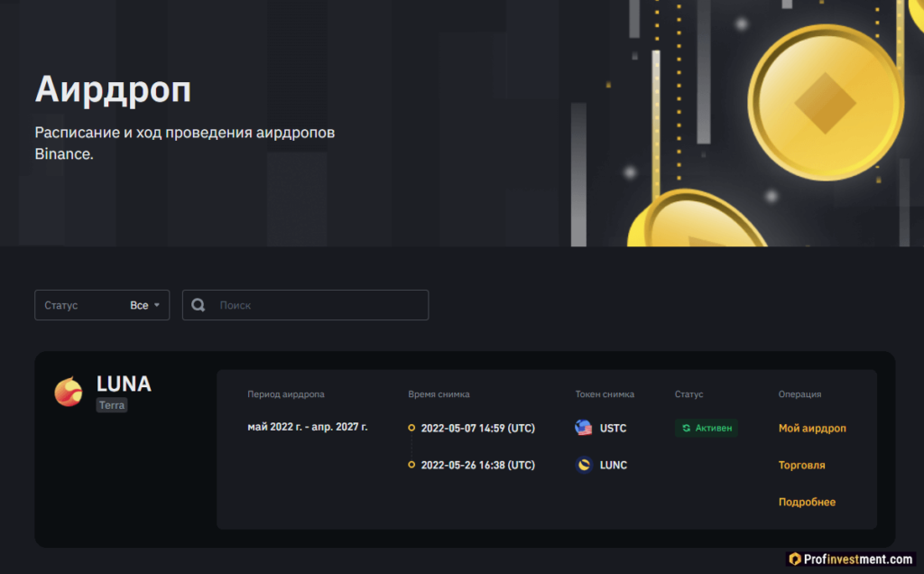Click the LUNA airdrop title

124,384
